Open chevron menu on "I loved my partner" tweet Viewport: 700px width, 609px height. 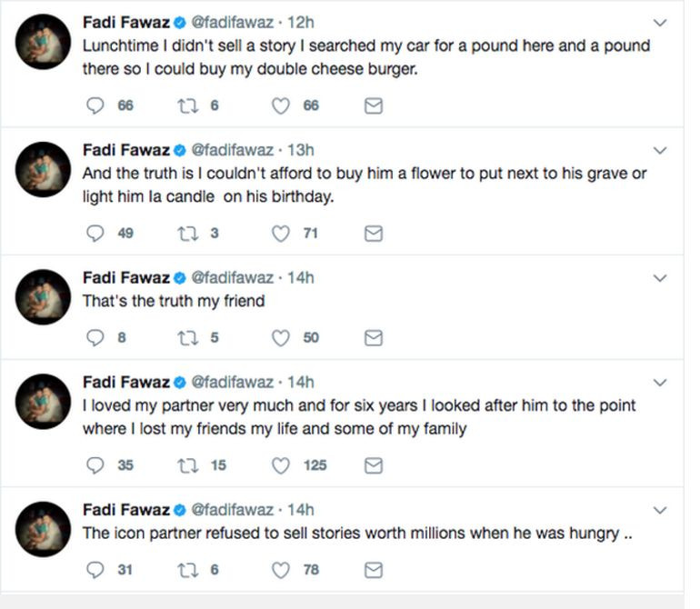pyautogui.click(x=661, y=383)
